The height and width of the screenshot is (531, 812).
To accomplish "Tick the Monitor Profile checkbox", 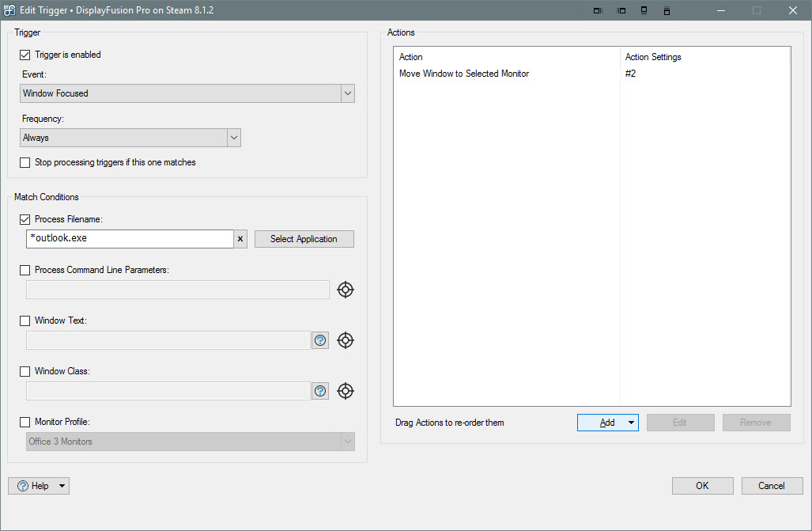I will point(25,423).
